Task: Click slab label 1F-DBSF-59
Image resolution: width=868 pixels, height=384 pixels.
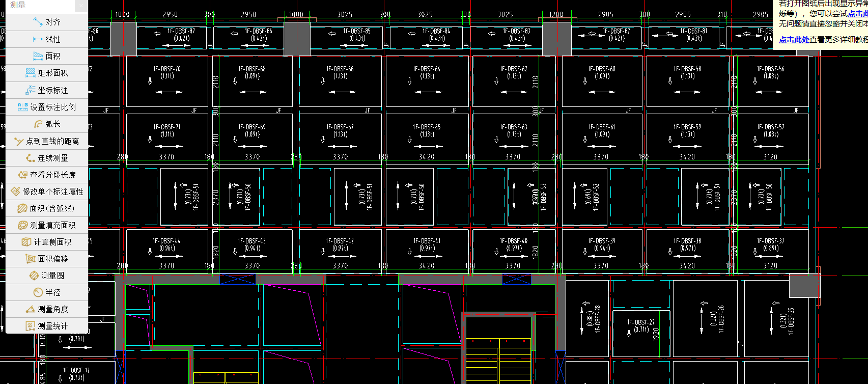Action: point(687,127)
